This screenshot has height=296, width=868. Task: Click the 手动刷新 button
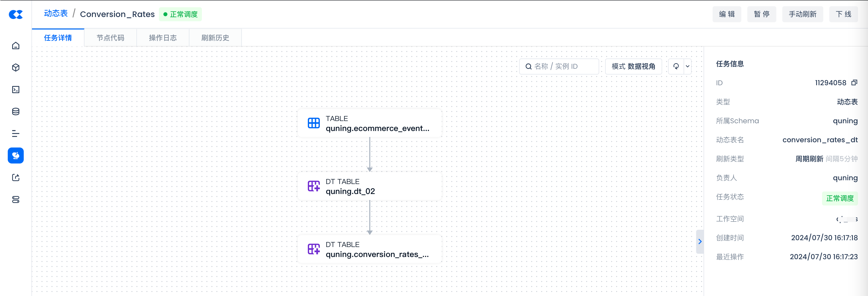tap(802, 14)
